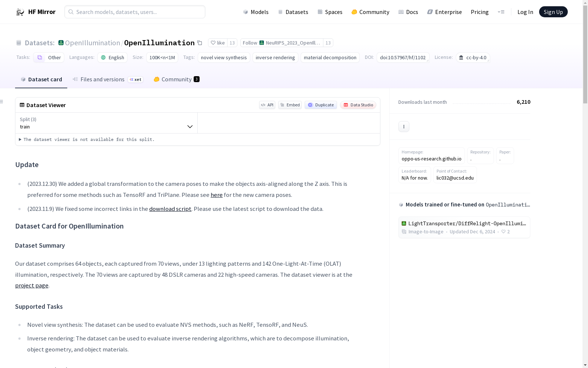The width and height of the screenshot is (588, 368).
Task: Expand the dataset viewer not available message
Action: (x=87, y=139)
